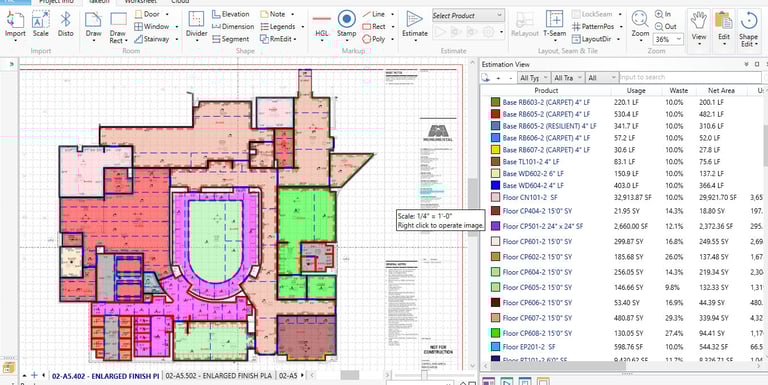Viewport: 768px width, 385px height.
Task: Run the Estimate tool
Action: tap(415, 21)
